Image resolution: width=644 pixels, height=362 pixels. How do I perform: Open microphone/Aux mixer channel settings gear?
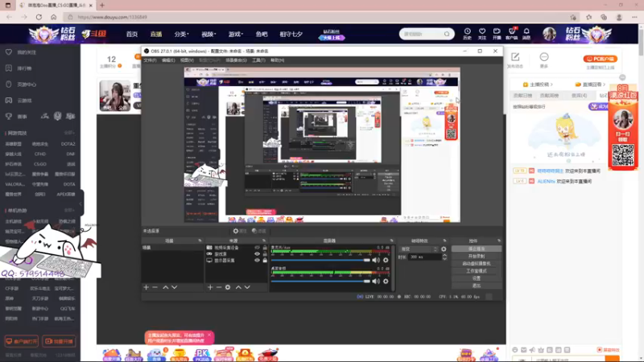click(386, 260)
